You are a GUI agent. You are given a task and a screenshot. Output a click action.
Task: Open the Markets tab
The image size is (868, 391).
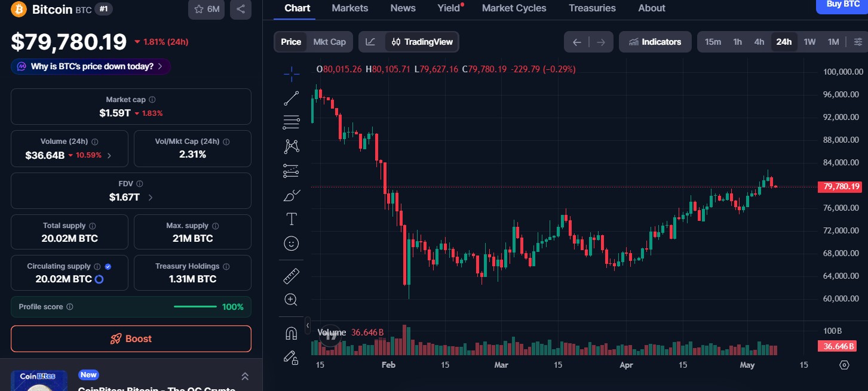click(x=350, y=8)
